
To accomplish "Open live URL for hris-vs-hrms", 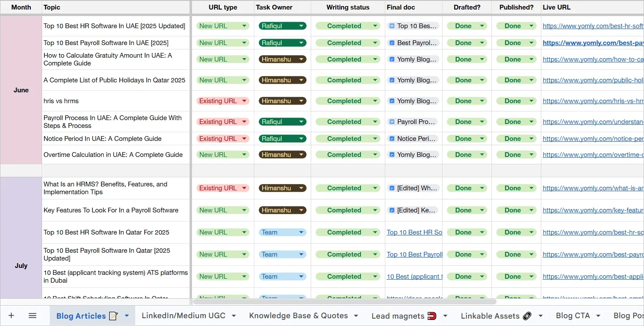I will 593,101.
